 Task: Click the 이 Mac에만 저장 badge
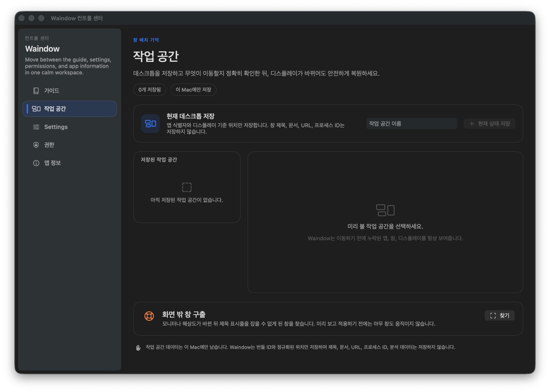click(x=194, y=90)
